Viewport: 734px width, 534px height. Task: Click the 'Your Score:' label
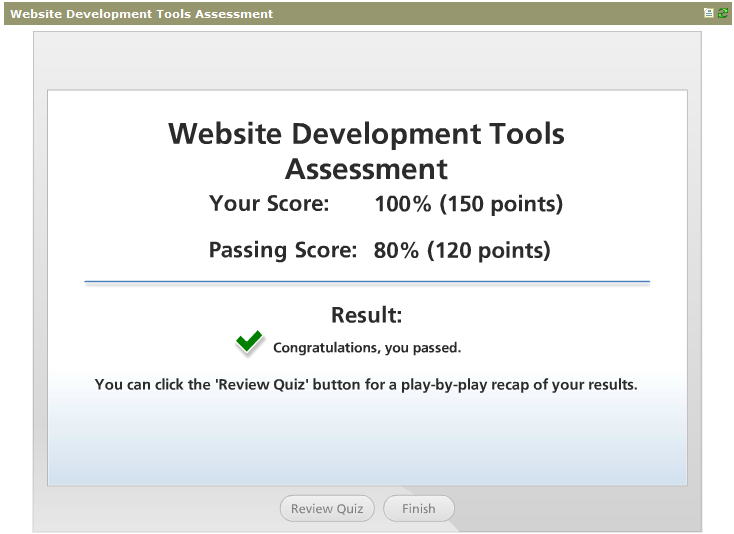[x=269, y=204]
